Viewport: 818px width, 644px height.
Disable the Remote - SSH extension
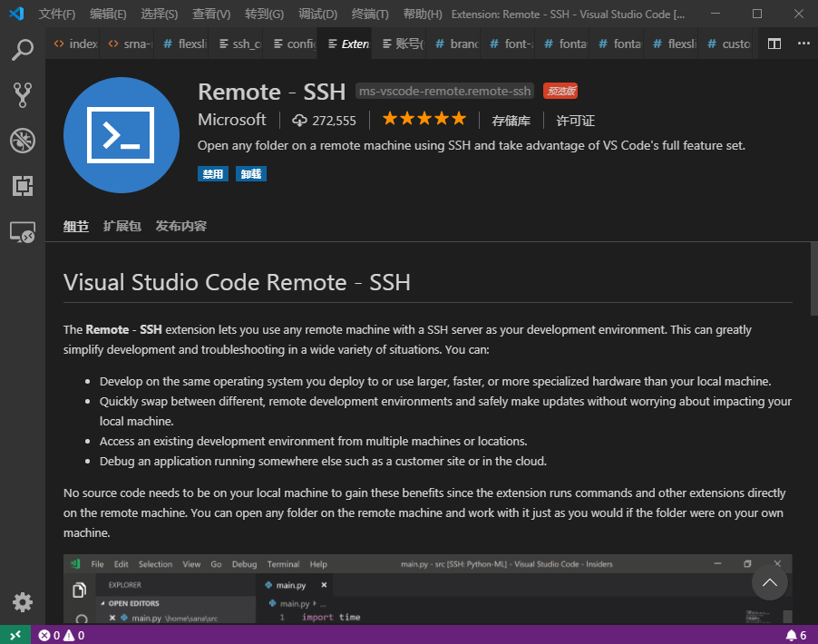213,174
